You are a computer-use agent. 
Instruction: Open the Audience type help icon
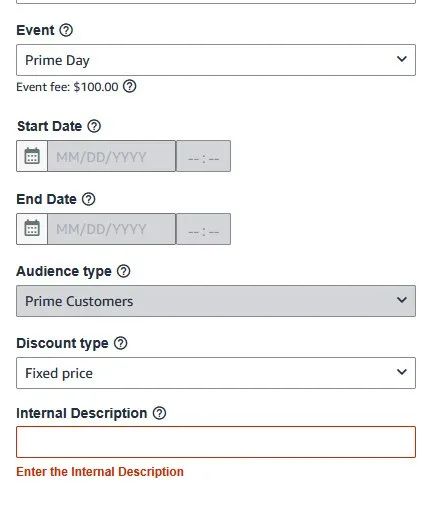click(x=123, y=271)
